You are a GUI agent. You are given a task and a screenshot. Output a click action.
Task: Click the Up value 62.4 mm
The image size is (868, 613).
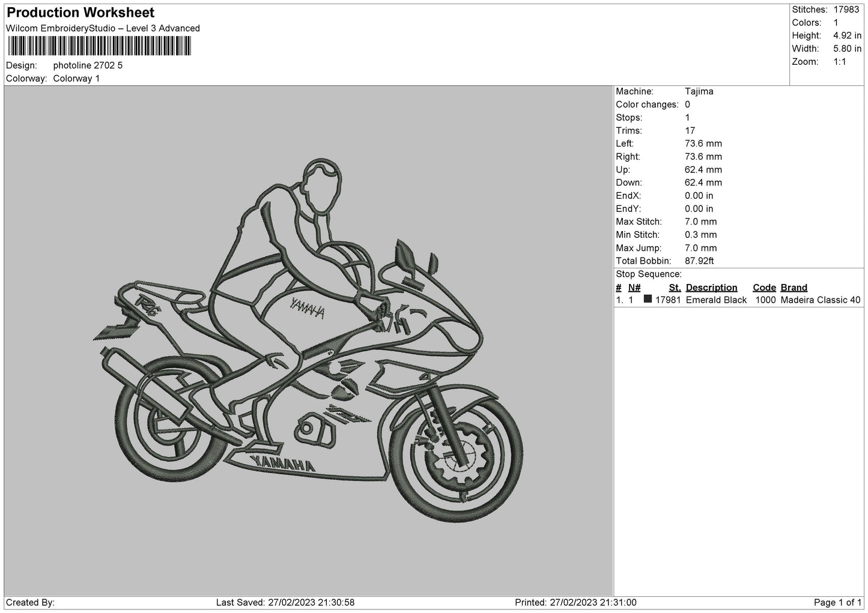click(703, 170)
